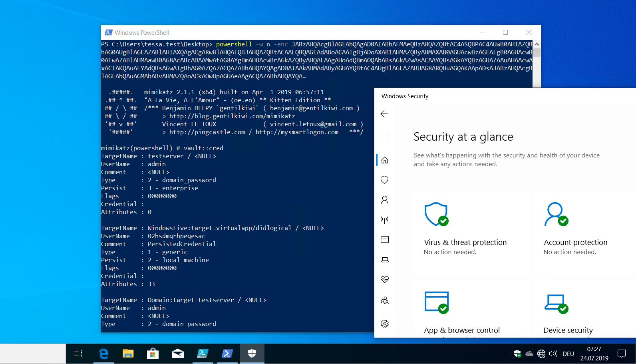Open Device performance & health heart icon
This screenshot has height=364, width=636.
[385, 280]
